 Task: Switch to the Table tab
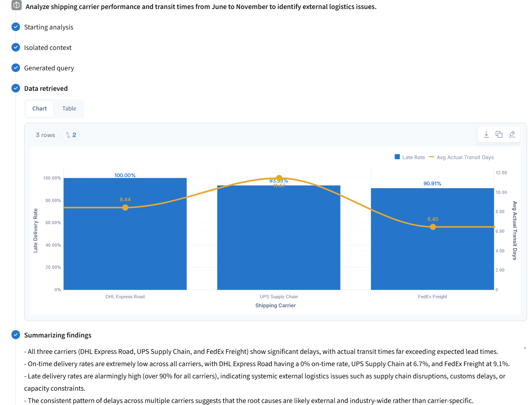coord(69,108)
